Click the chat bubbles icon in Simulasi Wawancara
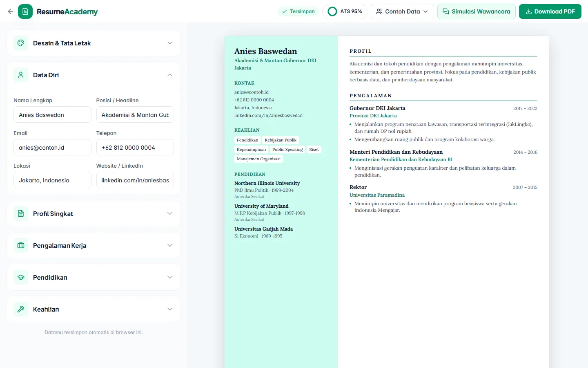This screenshot has width=588, height=368. coord(446,11)
